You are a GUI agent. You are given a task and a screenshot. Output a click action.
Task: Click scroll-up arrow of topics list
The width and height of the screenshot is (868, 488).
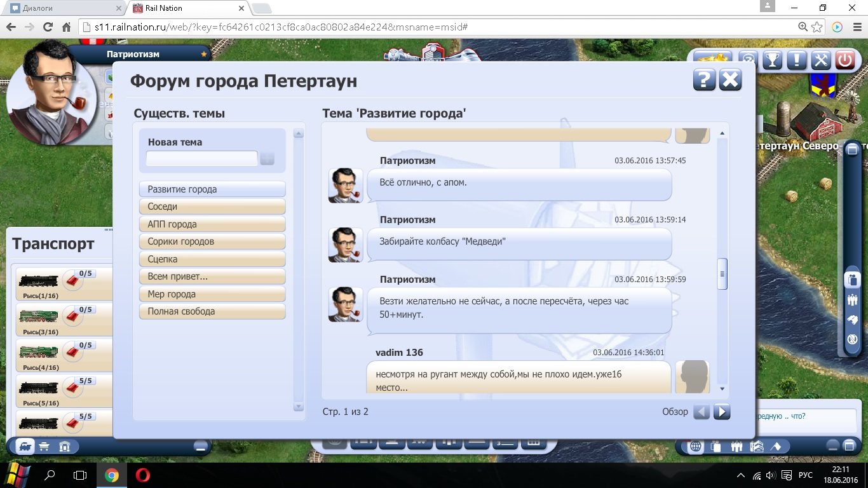coord(299,134)
